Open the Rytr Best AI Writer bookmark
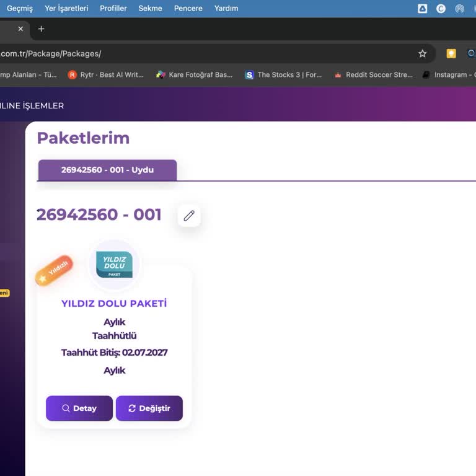476x476 pixels. click(106, 74)
